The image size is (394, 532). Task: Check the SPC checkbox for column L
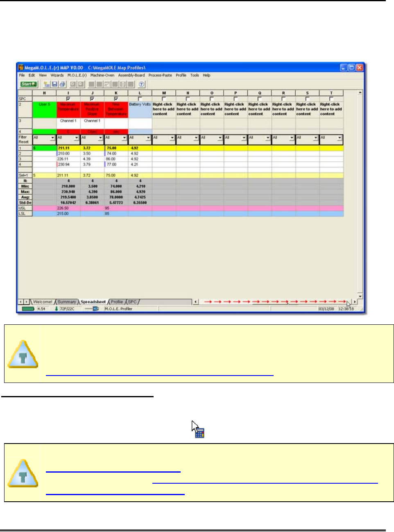pyautogui.click(x=140, y=99)
